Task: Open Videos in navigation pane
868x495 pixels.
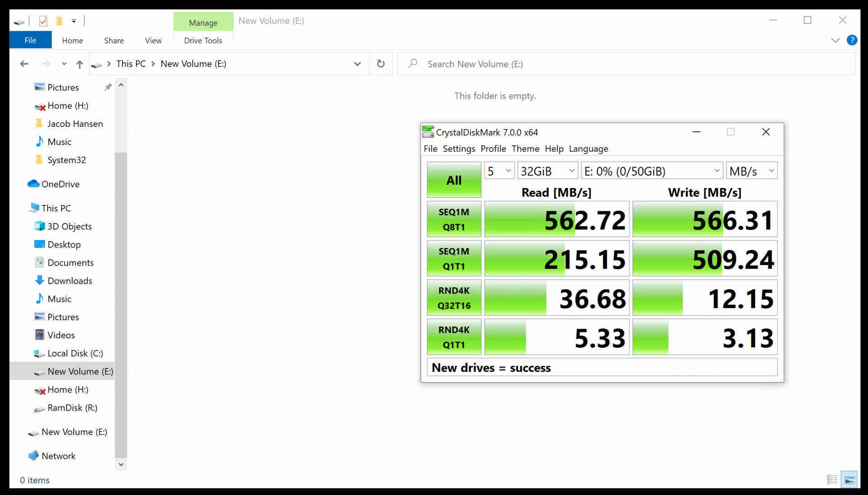Action: [x=61, y=335]
